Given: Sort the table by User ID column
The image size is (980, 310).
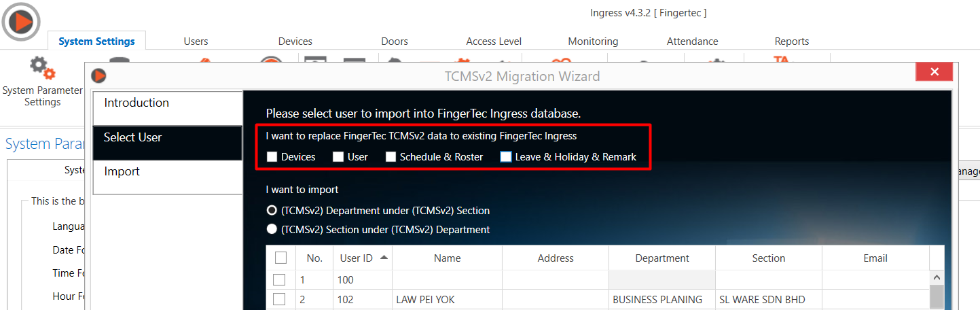Looking at the screenshot, I should tap(362, 258).
